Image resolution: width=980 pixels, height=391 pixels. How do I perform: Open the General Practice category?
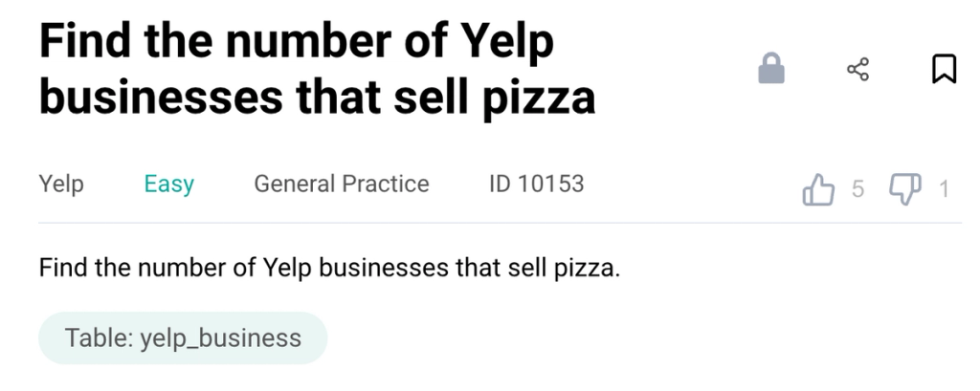point(342,184)
